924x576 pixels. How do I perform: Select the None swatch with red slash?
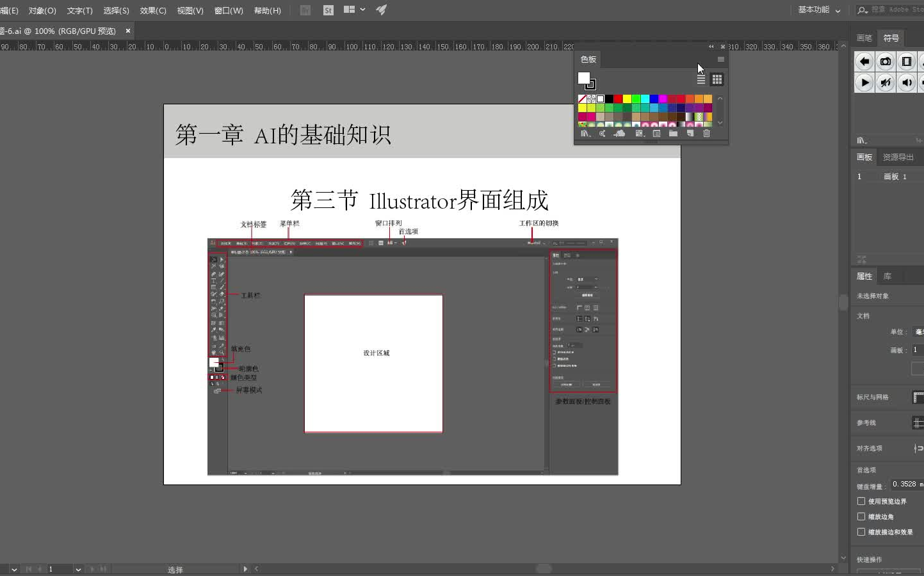click(582, 99)
